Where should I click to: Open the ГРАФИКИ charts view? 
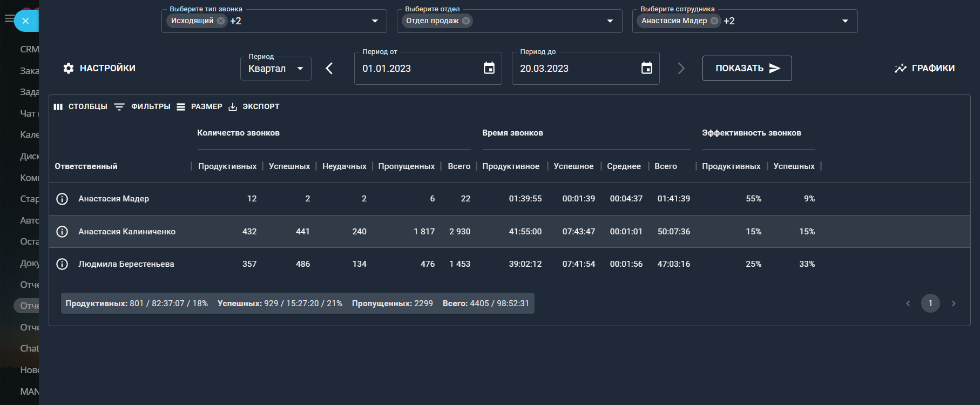924,69
